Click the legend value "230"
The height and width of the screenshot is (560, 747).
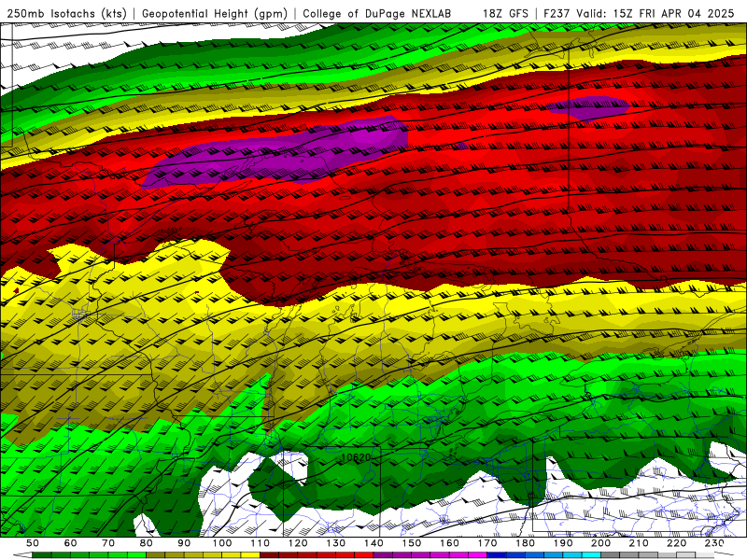(x=714, y=543)
